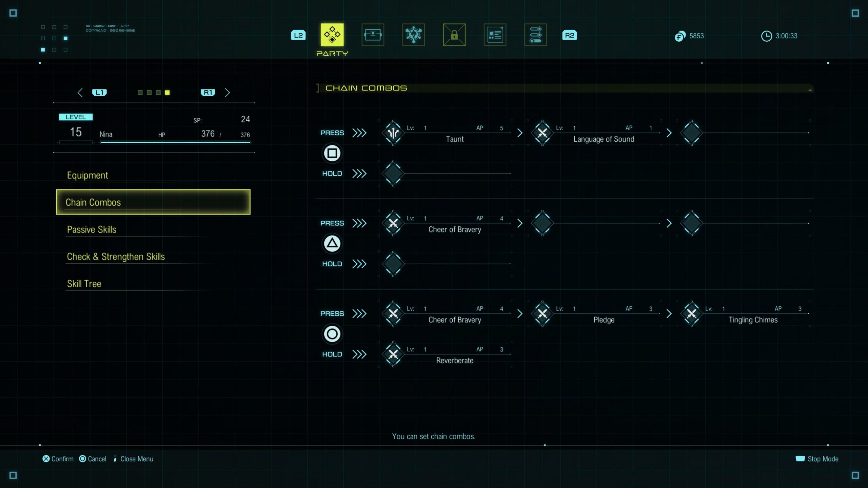Click triple arrows beside Circle HOLD label
This screenshot has height=488, width=868.
pyautogui.click(x=359, y=354)
